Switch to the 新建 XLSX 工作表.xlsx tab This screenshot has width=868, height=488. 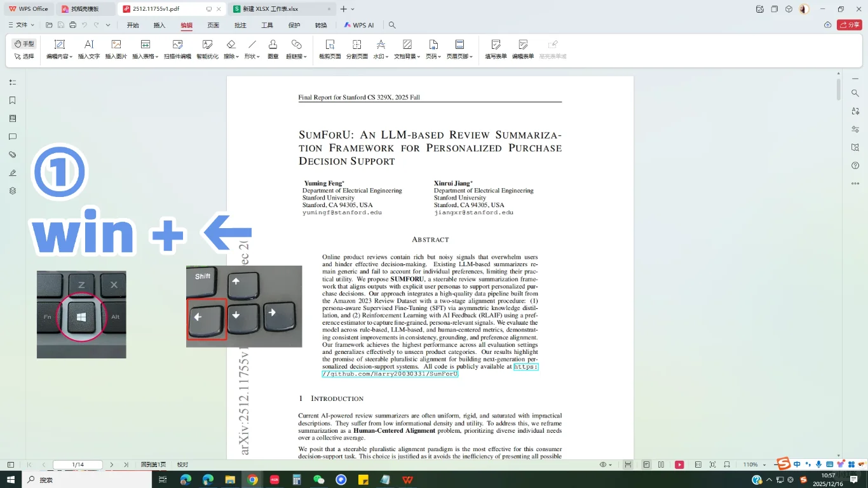click(282, 9)
